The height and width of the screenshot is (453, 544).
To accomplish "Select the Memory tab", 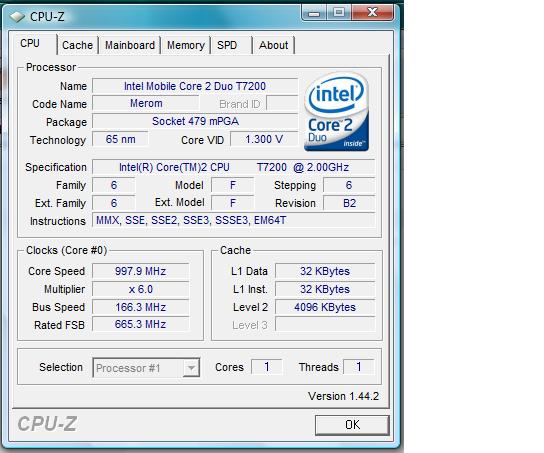I will [x=186, y=45].
